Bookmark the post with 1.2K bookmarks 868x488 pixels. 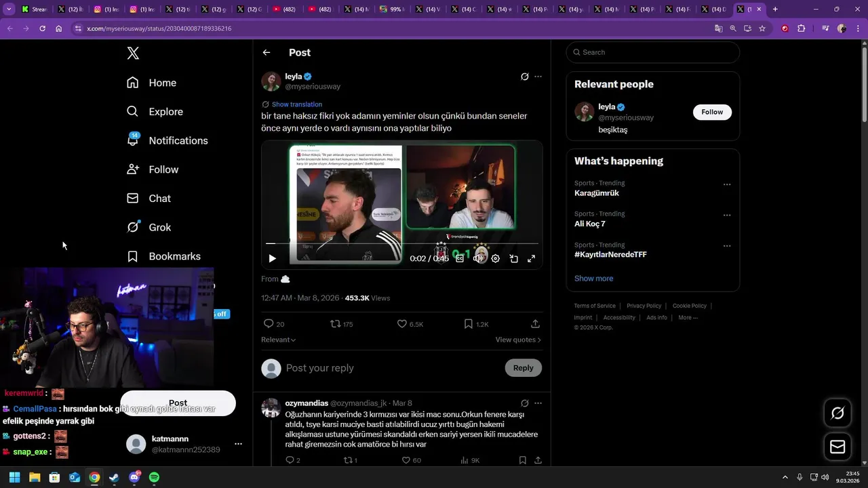476,324
